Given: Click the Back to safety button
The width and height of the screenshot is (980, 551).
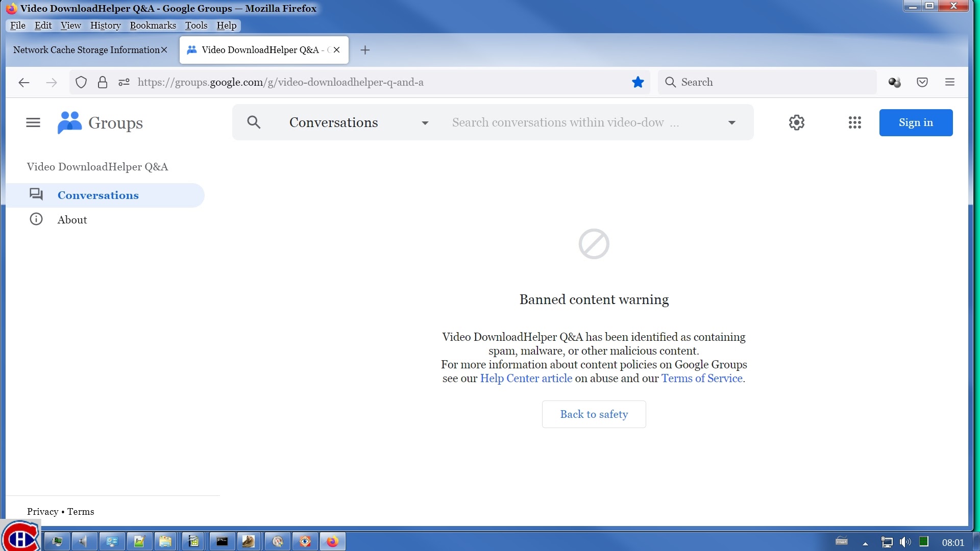Looking at the screenshot, I should (594, 414).
